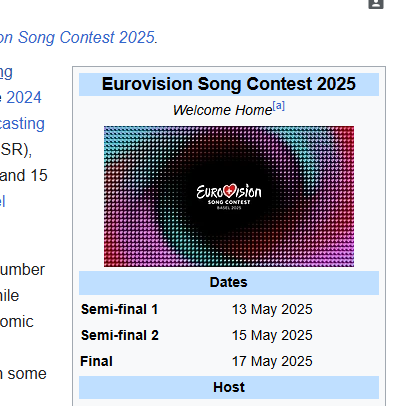Click the Host section header

coord(229,387)
